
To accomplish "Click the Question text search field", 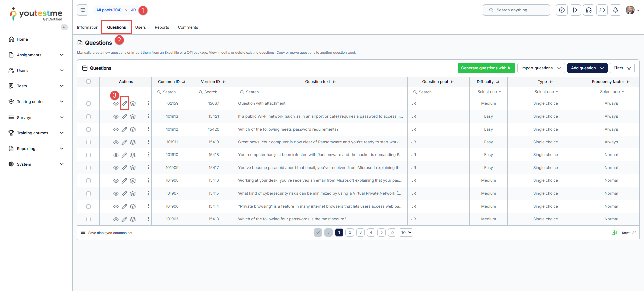I will 320,92.
